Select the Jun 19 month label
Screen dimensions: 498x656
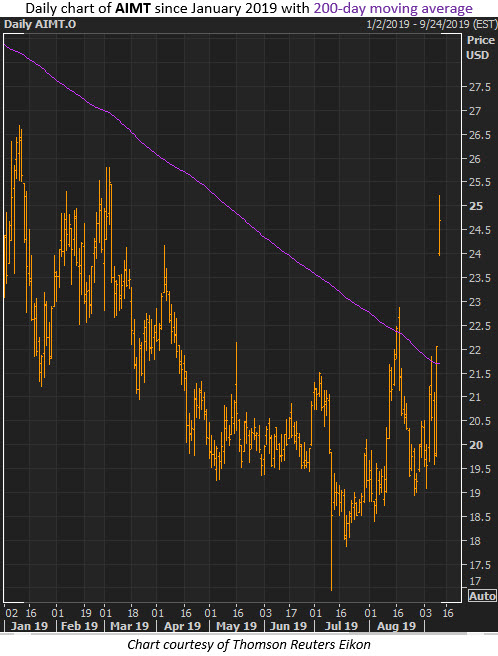pyautogui.click(x=288, y=626)
